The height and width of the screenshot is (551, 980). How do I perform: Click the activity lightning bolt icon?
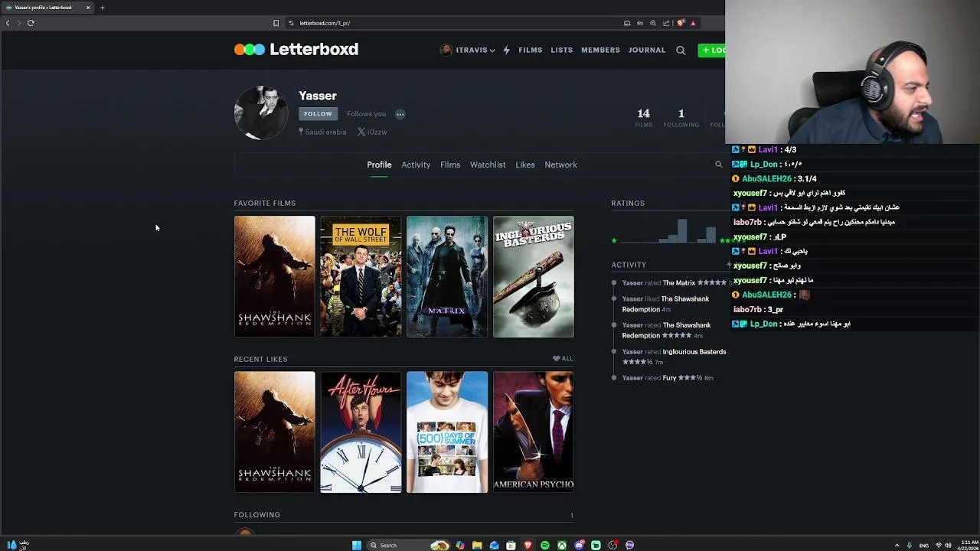506,50
